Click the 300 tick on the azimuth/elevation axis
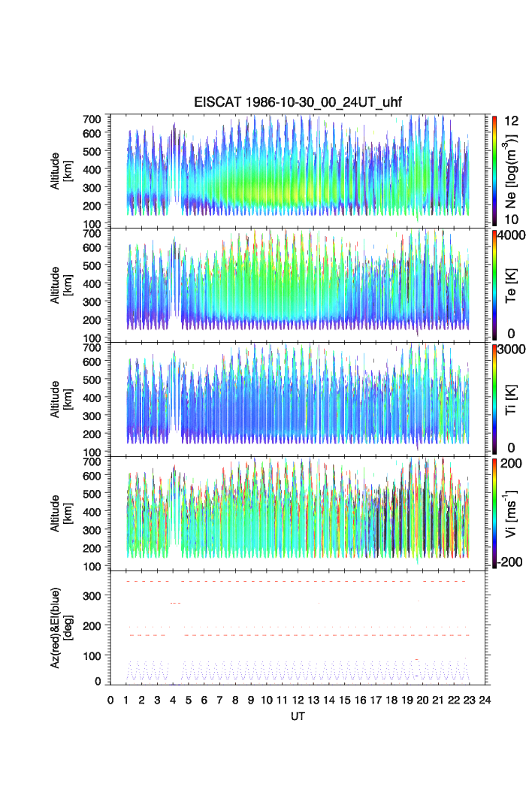The width and height of the screenshot is (532, 799). click(x=96, y=596)
